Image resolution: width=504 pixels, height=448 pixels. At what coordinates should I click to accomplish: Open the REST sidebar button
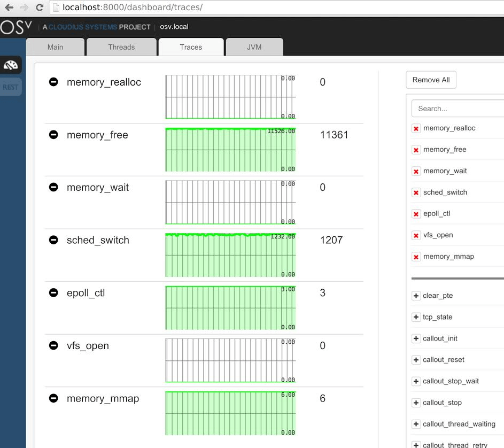pyautogui.click(x=11, y=87)
